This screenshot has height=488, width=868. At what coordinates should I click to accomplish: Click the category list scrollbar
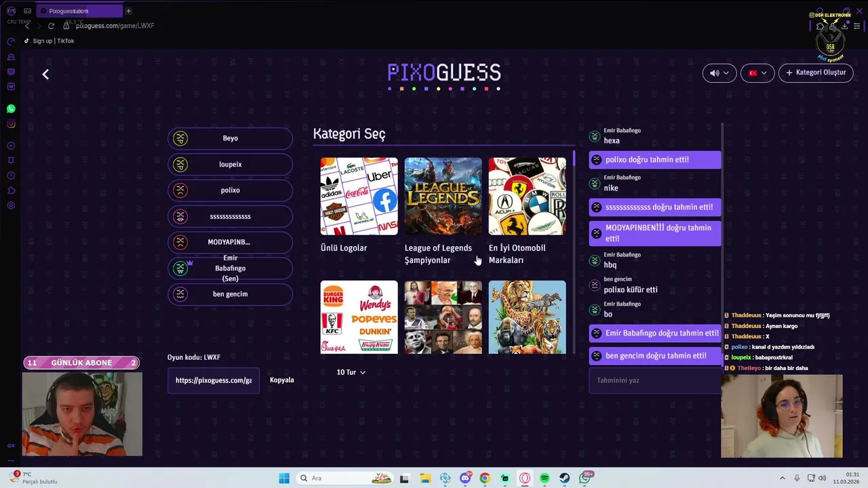[x=574, y=159]
